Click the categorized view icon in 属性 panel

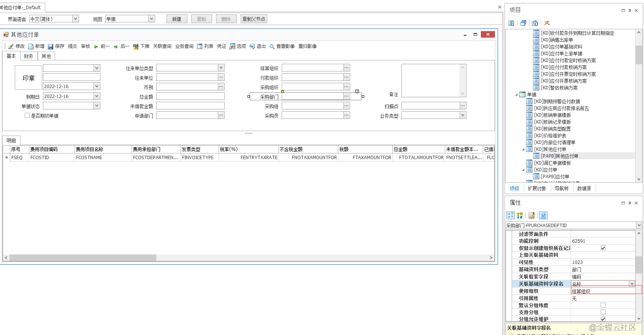[511, 215]
